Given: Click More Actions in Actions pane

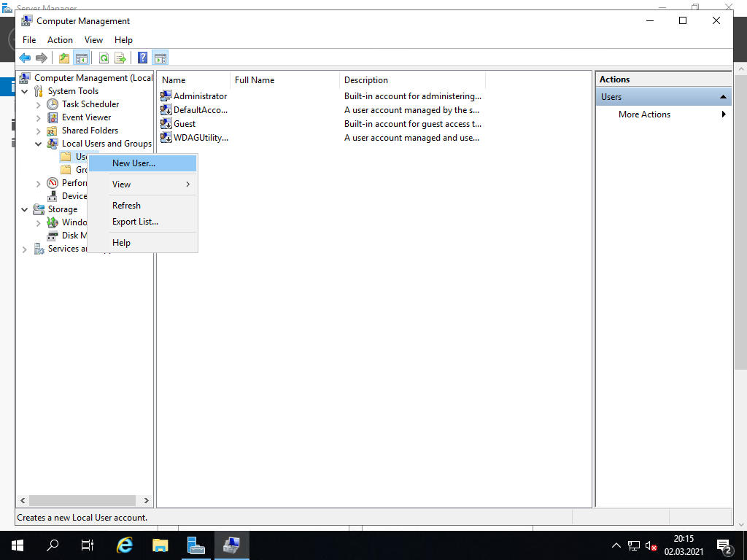Looking at the screenshot, I should pos(644,114).
